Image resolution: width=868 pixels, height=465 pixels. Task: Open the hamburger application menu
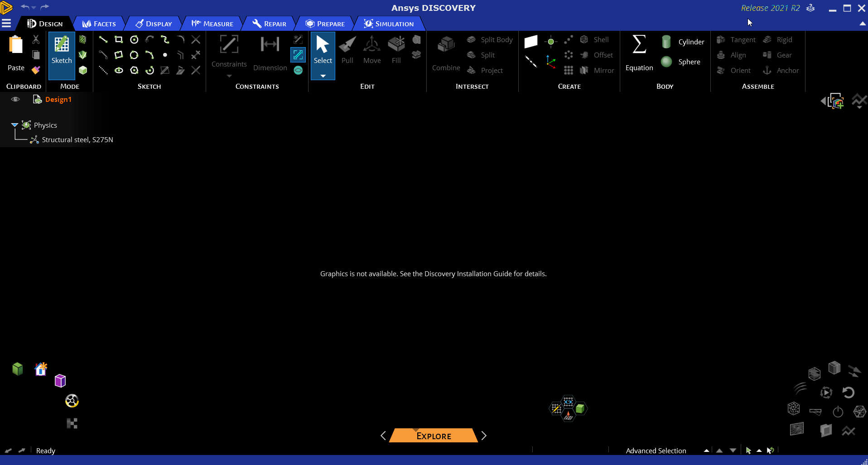coord(6,24)
